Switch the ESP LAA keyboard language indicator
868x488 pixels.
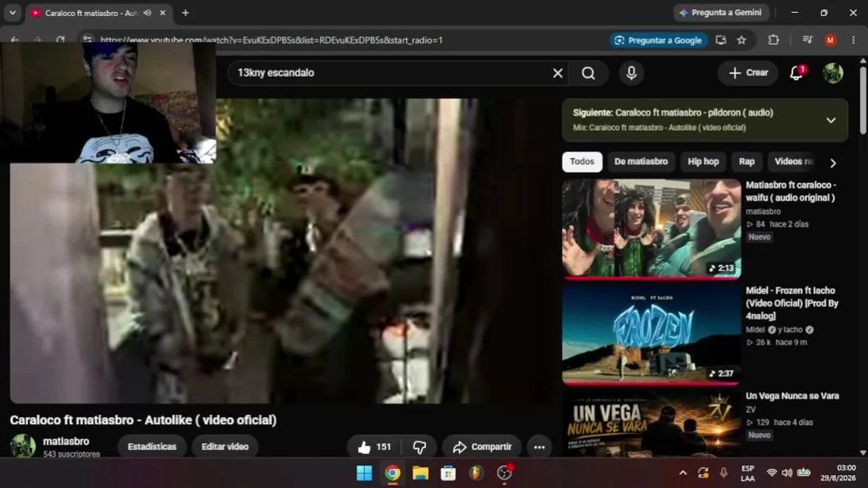747,473
